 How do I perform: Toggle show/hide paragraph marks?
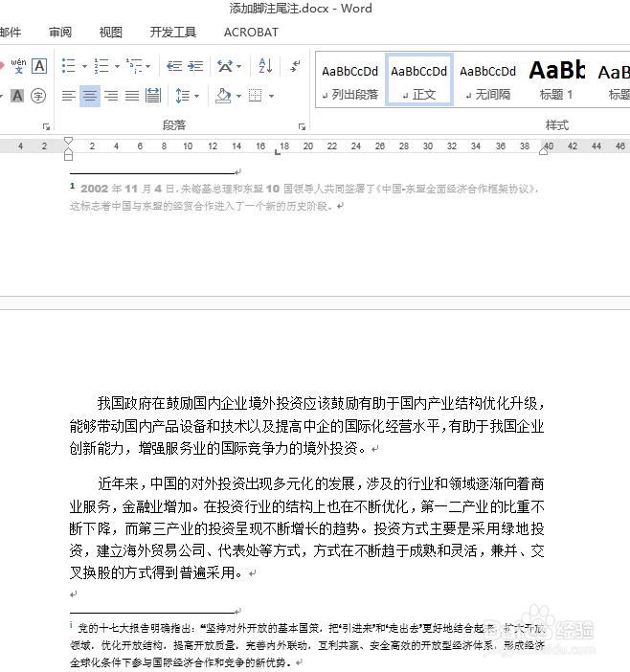pos(295,66)
